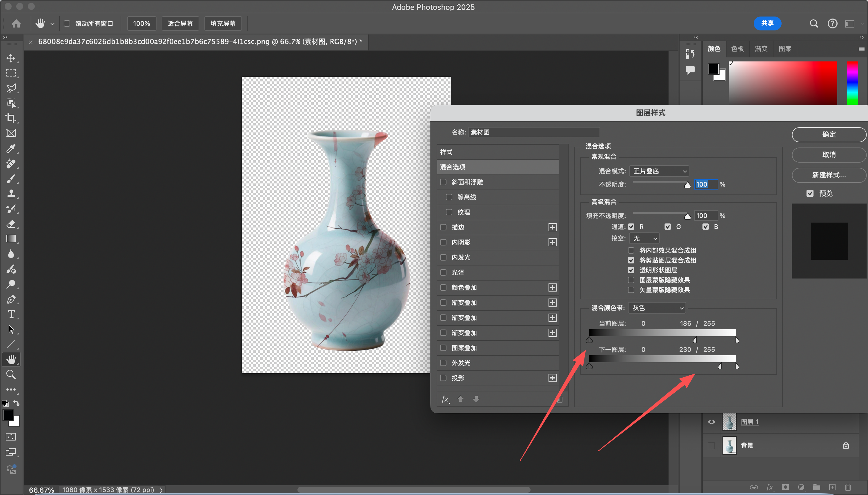Hide 图层 1 using its eye icon
Viewport: 868px width, 495px height.
pos(711,422)
